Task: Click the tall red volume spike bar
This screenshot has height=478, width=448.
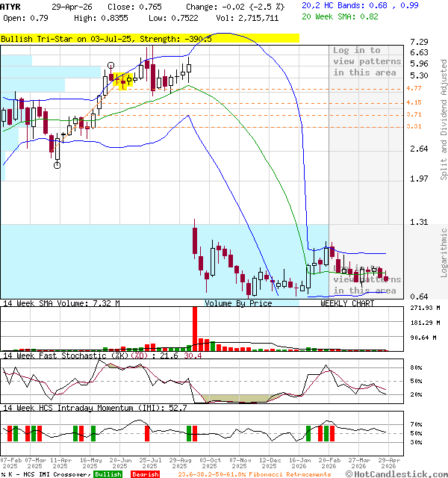Action: coord(195,327)
